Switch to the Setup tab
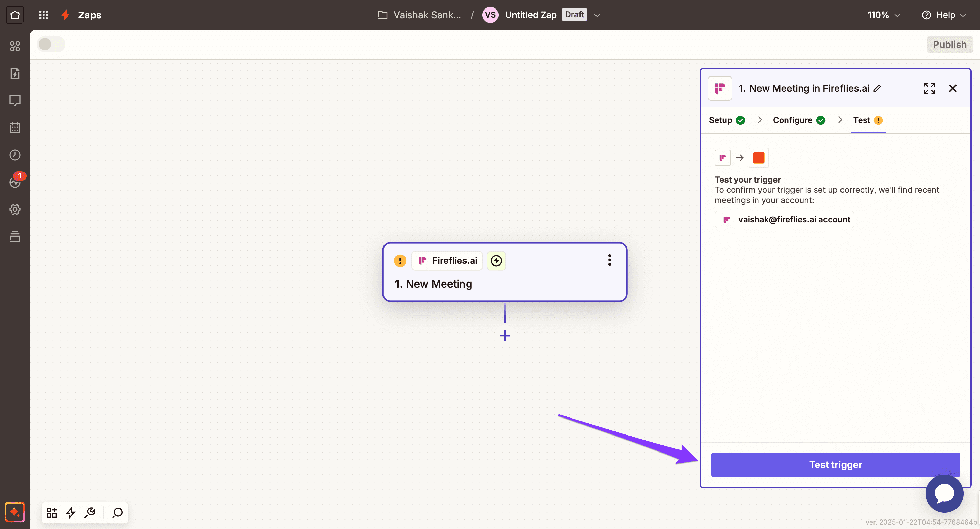The image size is (980, 529). click(726, 120)
